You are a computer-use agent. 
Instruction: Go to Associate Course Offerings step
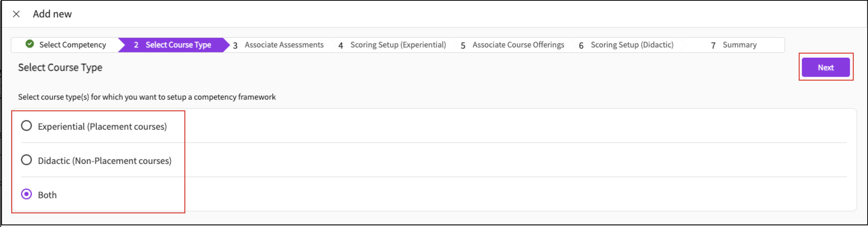[518, 45]
